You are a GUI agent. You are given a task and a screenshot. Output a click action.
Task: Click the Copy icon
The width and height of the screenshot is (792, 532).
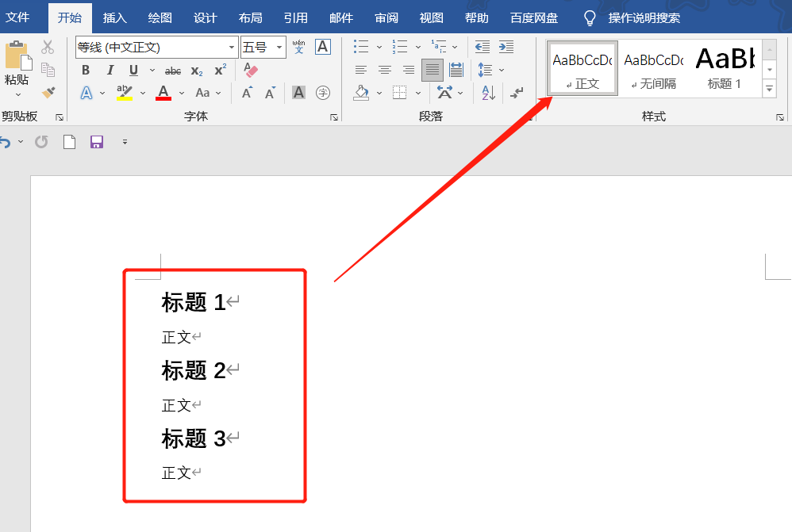point(48,70)
